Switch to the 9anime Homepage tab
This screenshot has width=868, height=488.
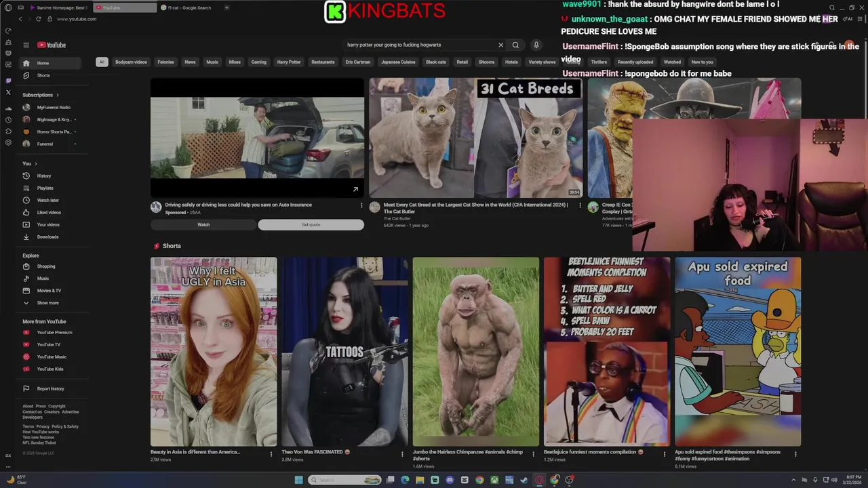click(60, 7)
